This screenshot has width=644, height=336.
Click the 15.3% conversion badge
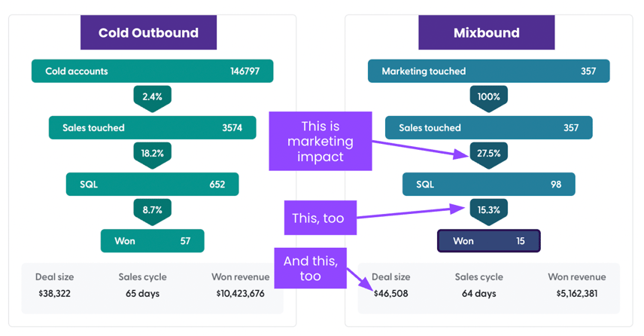488,210
